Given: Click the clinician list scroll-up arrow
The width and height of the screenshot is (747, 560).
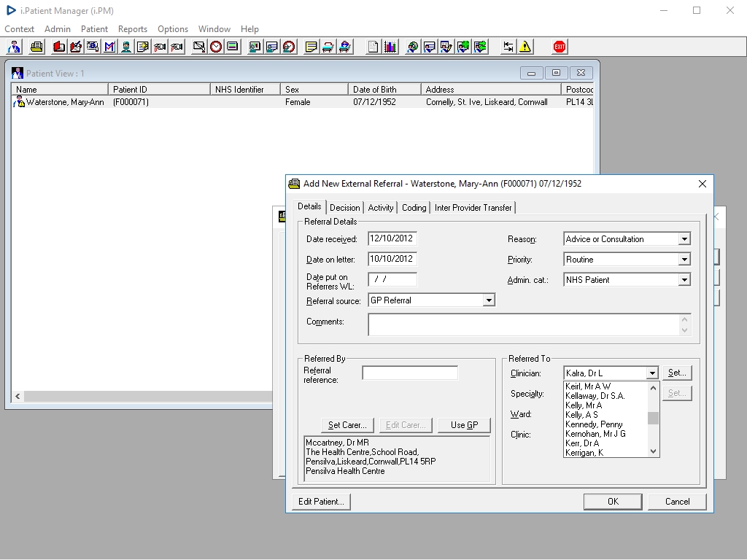Looking at the screenshot, I should [x=653, y=388].
